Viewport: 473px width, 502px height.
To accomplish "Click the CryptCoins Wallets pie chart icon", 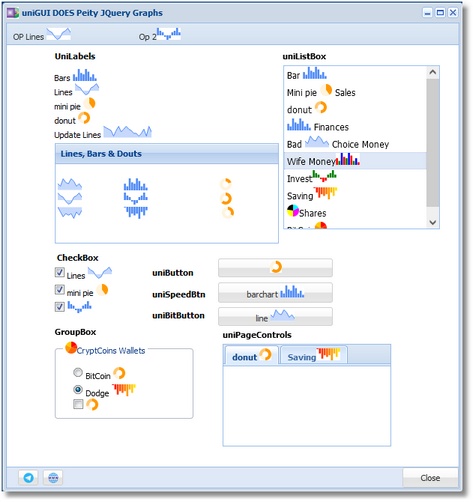I will (x=71, y=348).
